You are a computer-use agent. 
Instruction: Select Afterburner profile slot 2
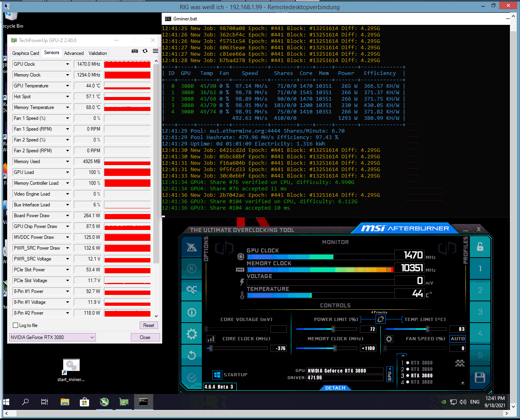[x=480, y=290]
